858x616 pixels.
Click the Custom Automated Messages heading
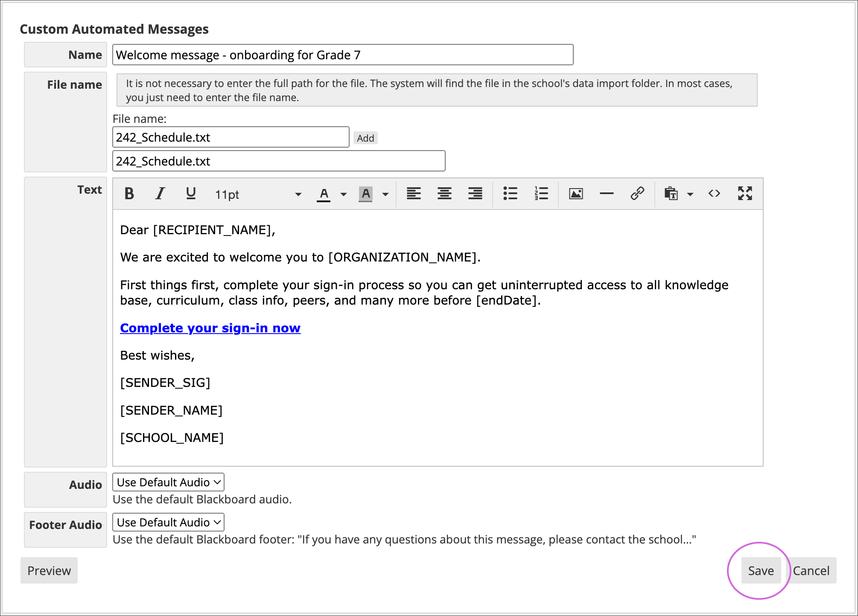114,29
